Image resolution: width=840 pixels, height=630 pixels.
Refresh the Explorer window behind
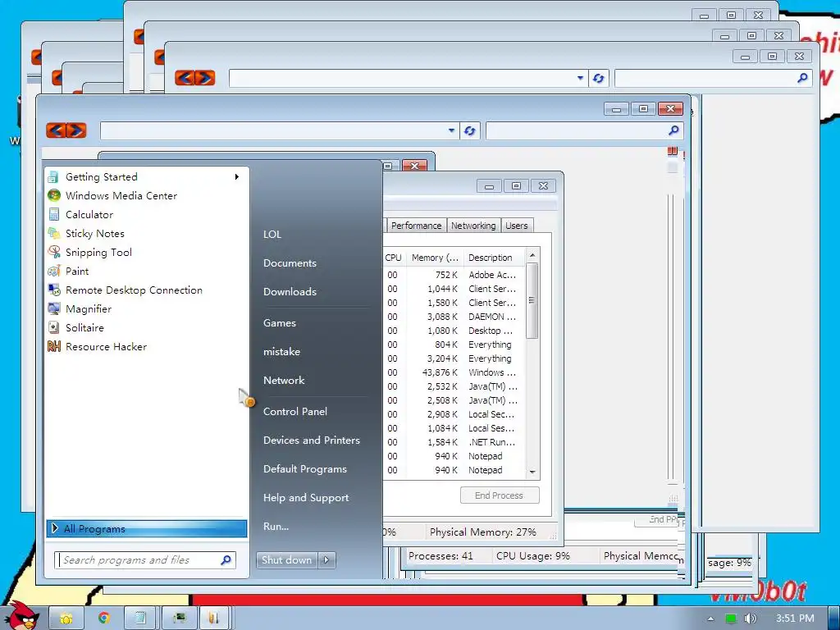coord(598,79)
